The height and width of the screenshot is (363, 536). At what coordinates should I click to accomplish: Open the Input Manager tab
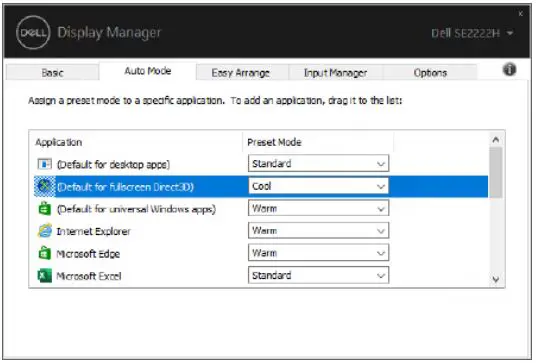[x=335, y=72]
